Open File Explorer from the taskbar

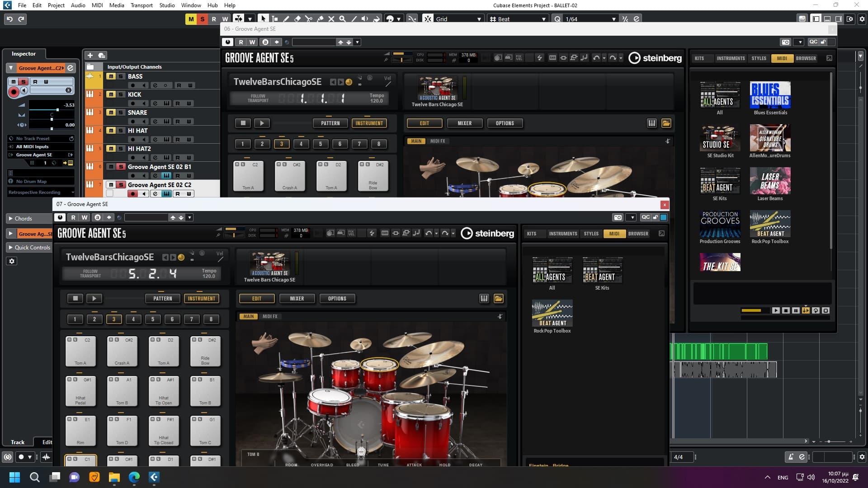114,477
